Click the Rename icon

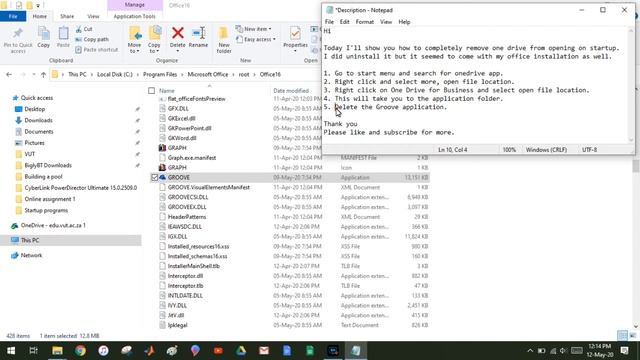[x=199, y=33]
